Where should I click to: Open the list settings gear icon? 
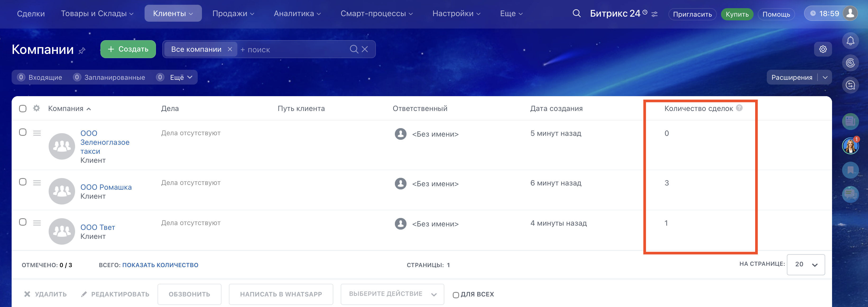(x=823, y=49)
